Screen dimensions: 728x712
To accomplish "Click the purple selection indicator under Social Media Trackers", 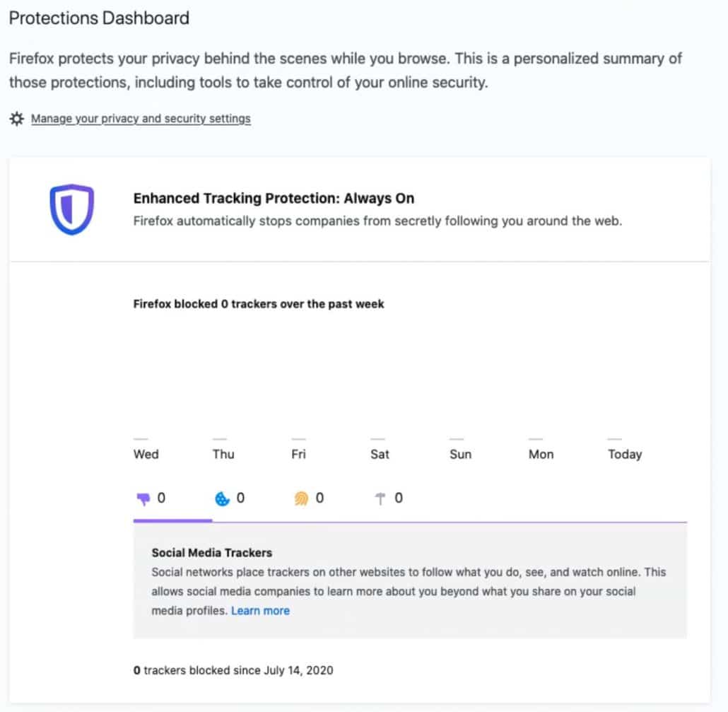I will (173, 521).
